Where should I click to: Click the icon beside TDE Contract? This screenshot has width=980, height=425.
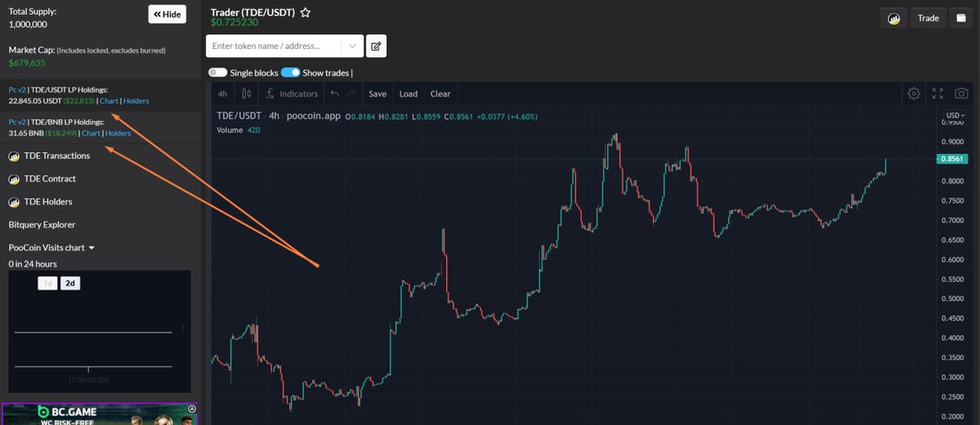(14, 179)
